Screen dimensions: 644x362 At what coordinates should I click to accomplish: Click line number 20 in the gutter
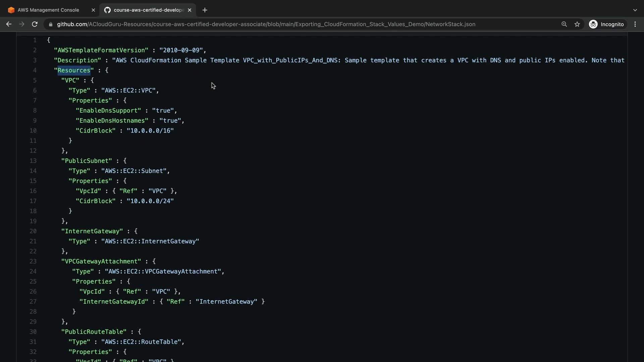pyautogui.click(x=33, y=231)
